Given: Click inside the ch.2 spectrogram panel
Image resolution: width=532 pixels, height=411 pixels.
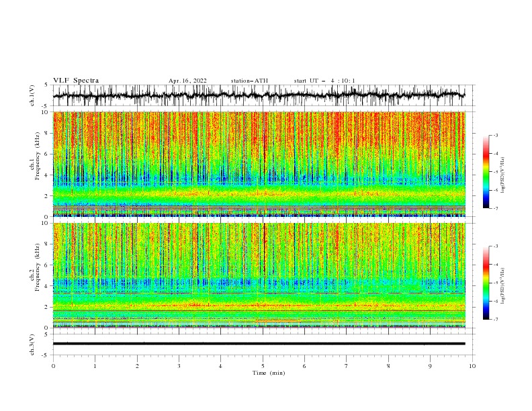Looking at the screenshot, I should tap(259, 275).
